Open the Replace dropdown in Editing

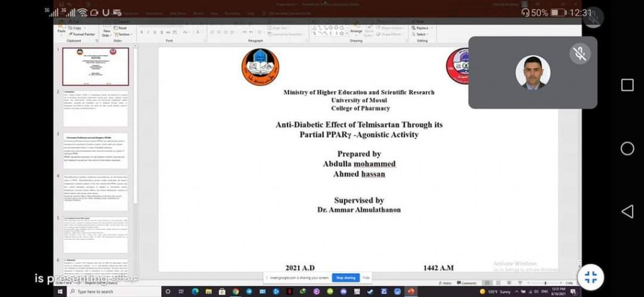pos(421,28)
